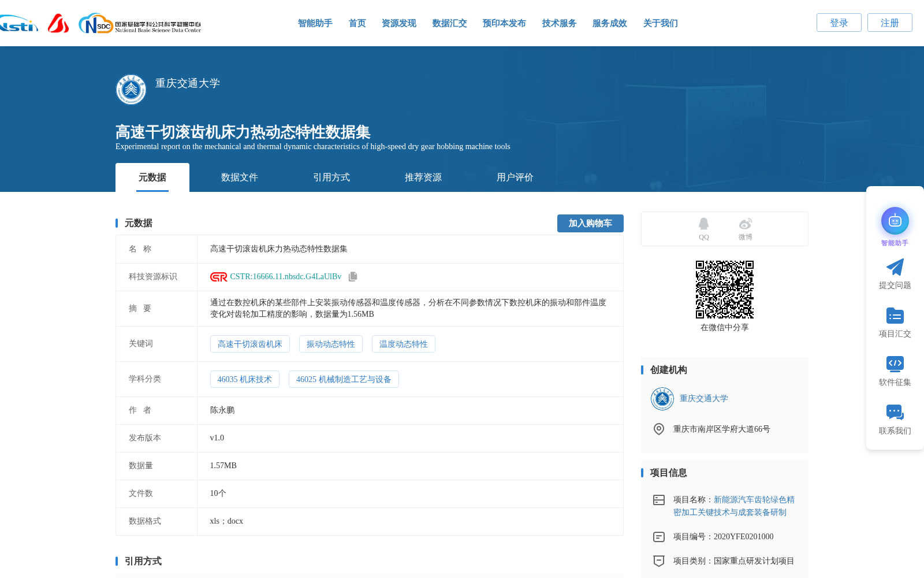The width and height of the screenshot is (924, 578).
Task: Open 服务成效 menu
Action: point(610,23)
